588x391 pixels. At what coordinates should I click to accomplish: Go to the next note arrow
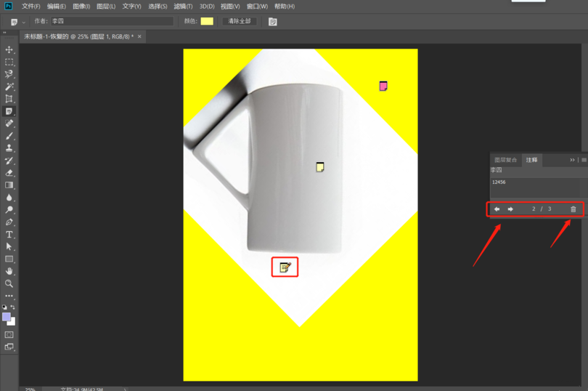510,209
